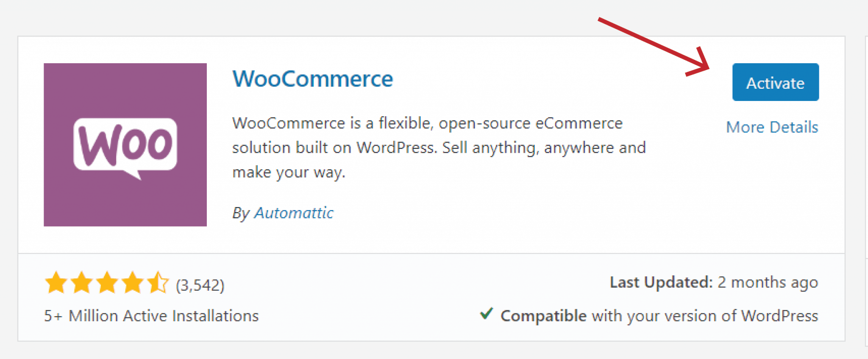Activate the WooCommerce plugin
The width and height of the screenshot is (868, 359).
[775, 82]
